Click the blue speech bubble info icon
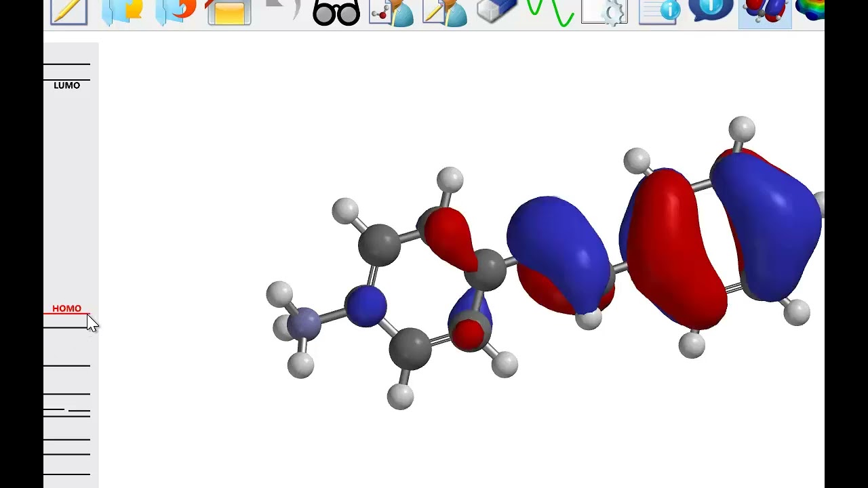This screenshot has width=868, height=488. [x=711, y=10]
